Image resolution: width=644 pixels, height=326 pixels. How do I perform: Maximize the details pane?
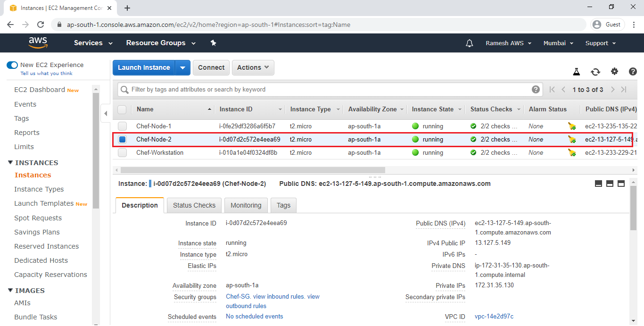(621, 184)
